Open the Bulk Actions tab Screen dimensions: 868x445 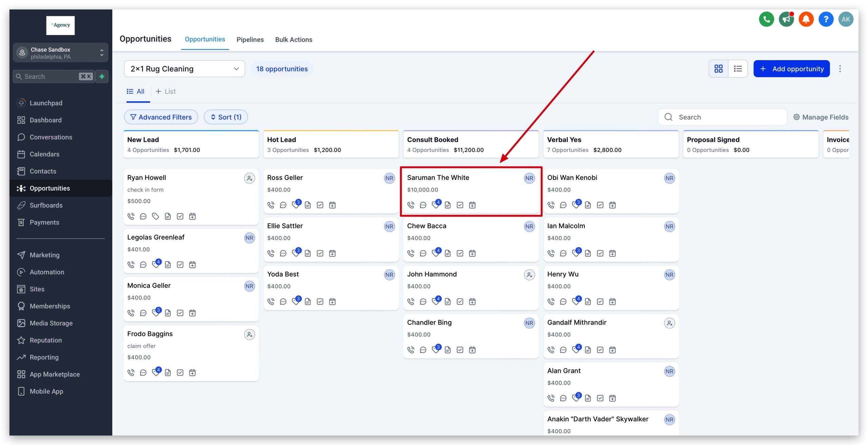(x=294, y=39)
